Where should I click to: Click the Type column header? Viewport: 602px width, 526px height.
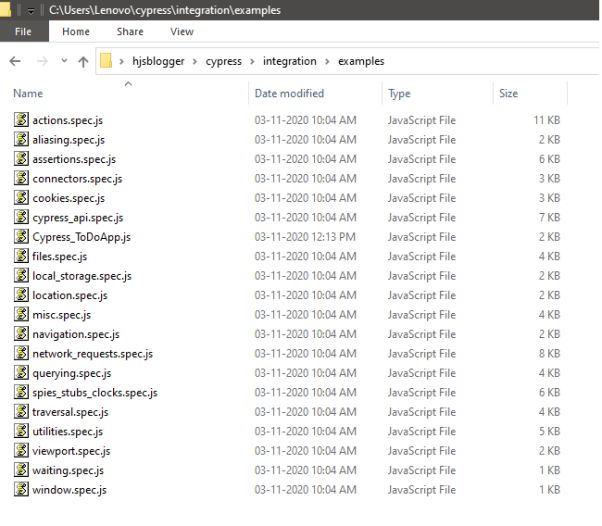(399, 93)
